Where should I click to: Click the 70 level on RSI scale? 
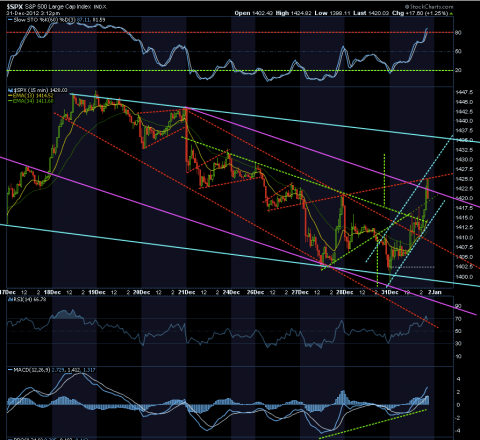458,319
